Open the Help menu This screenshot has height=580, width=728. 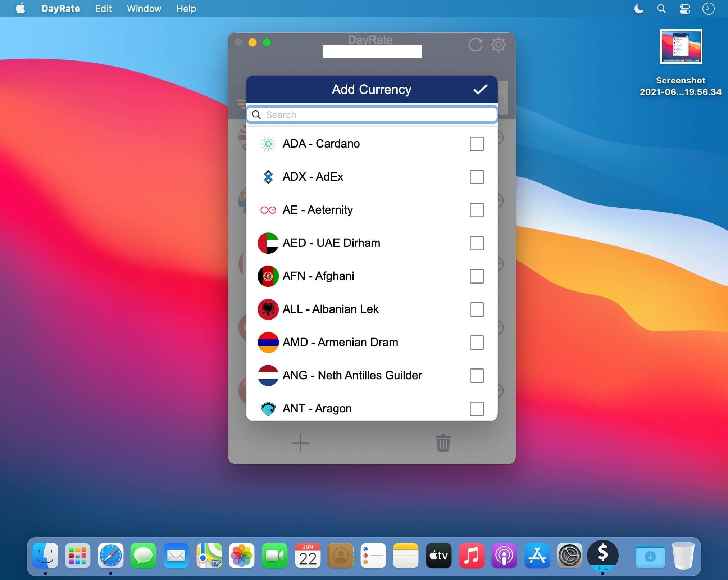click(x=186, y=9)
